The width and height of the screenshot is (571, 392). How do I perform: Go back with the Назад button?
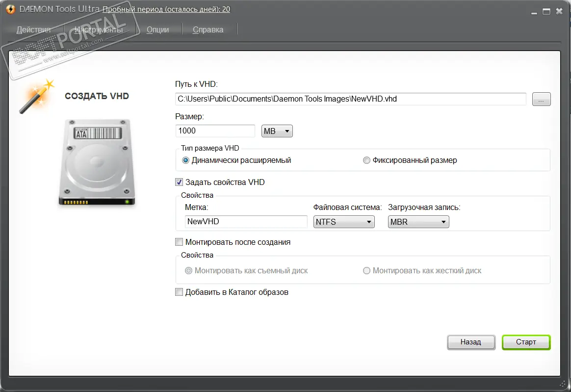coord(470,342)
